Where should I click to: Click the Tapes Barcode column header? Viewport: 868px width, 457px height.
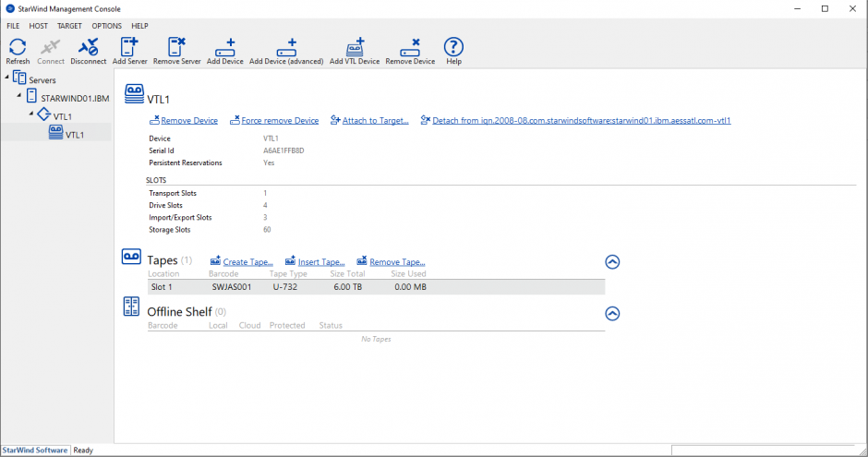tap(223, 273)
